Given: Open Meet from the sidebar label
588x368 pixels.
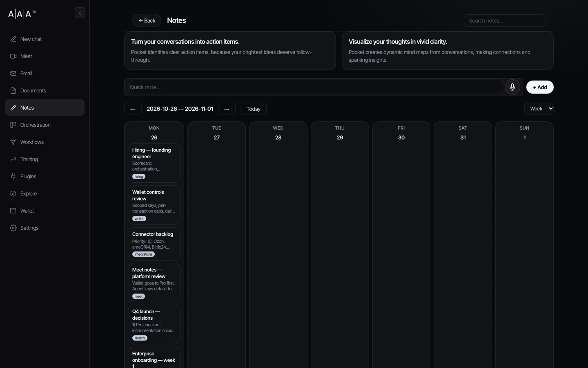Looking at the screenshot, I should (x=26, y=56).
